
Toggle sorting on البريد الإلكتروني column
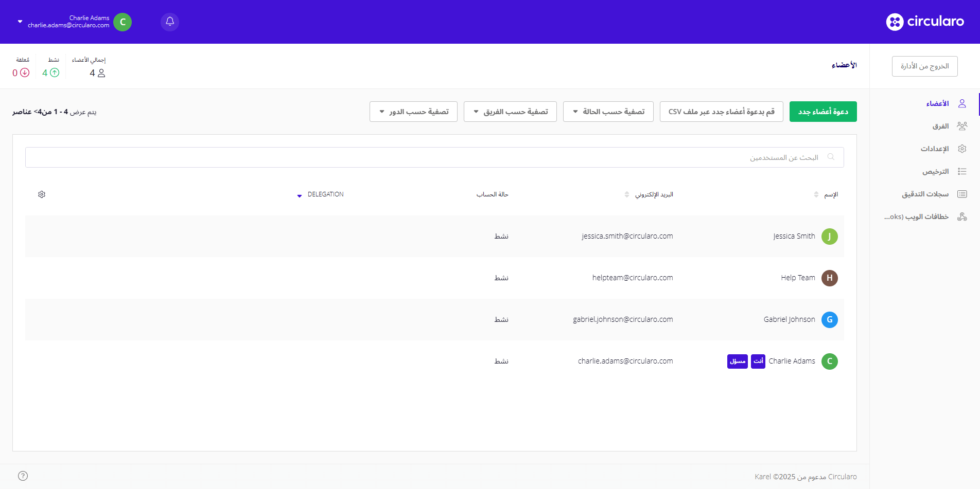(x=626, y=194)
